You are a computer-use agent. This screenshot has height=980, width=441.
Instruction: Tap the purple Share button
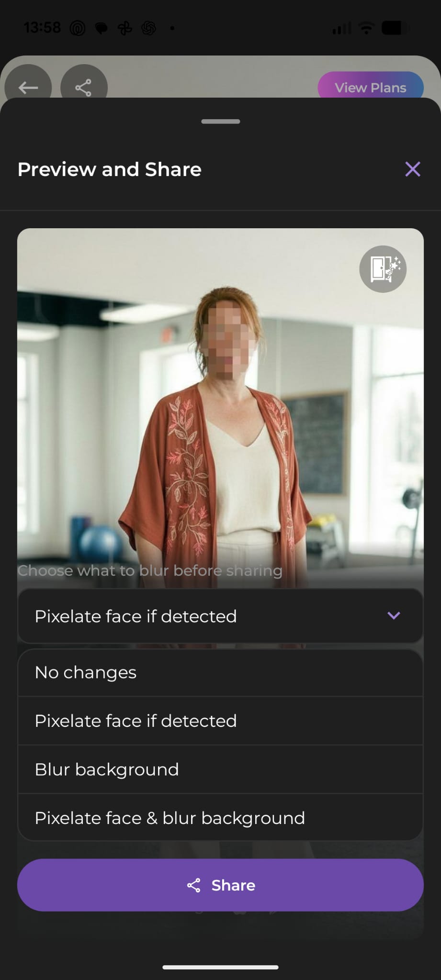pos(220,885)
